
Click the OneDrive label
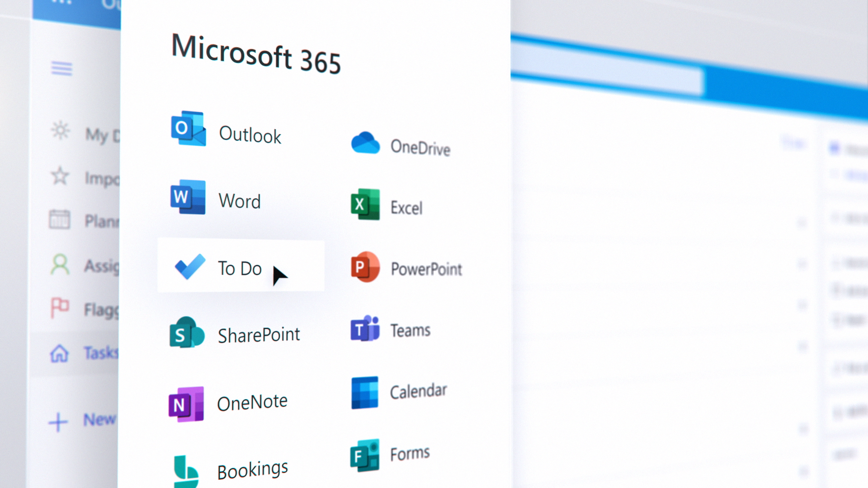point(420,148)
